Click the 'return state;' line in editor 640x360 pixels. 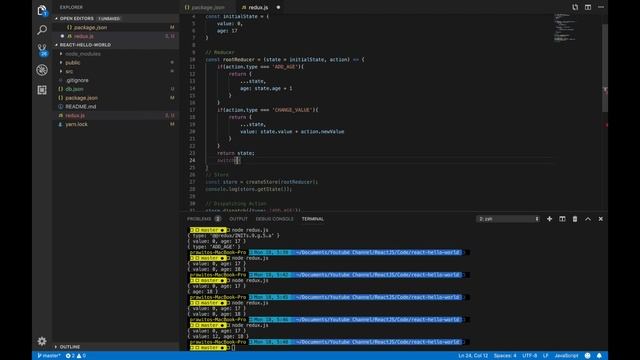pos(236,153)
